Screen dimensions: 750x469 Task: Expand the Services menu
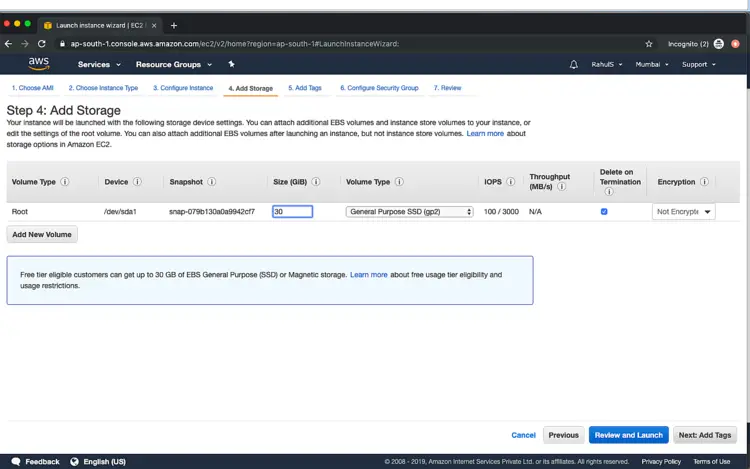tap(99, 65)
